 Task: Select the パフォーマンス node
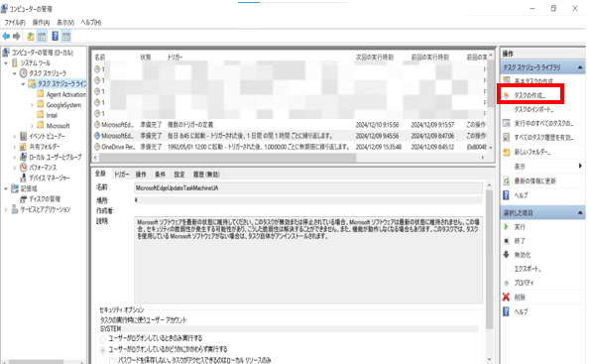click(43, 168)
